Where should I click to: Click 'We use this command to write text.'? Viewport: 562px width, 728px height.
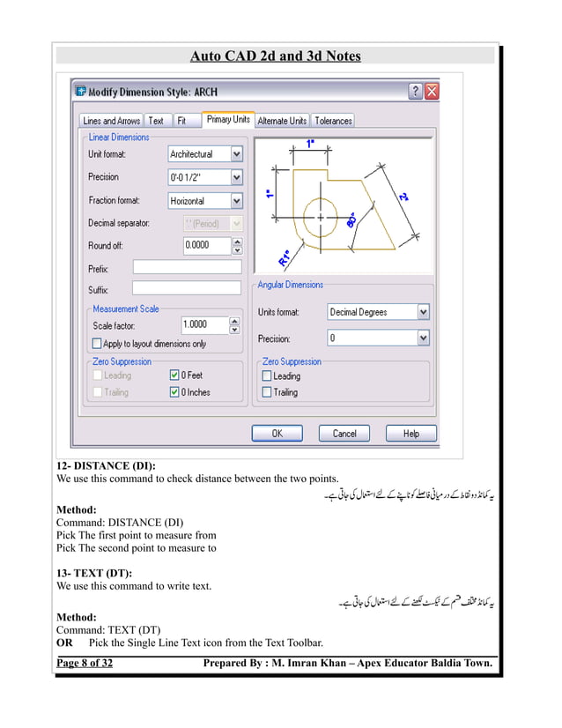coord(134,586)
